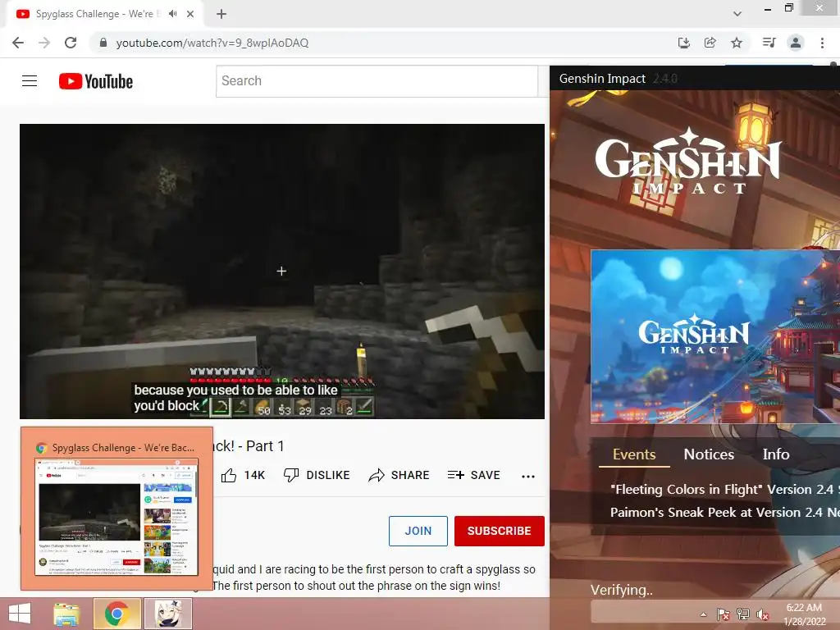The height and width of the screenshot is (630, 840).
Task: Bookmark this page with the star icon
Action: (x=737, y=43)
